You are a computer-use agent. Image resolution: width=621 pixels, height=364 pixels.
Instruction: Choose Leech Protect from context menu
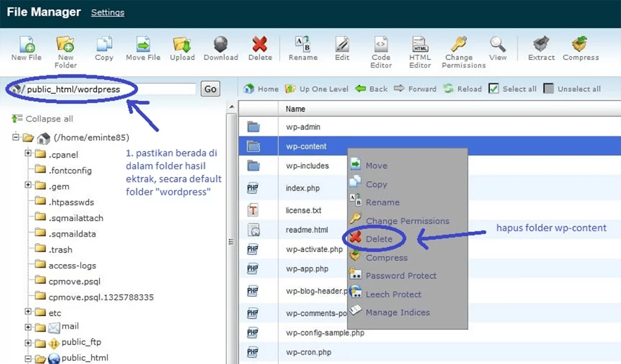pos(385,294)
